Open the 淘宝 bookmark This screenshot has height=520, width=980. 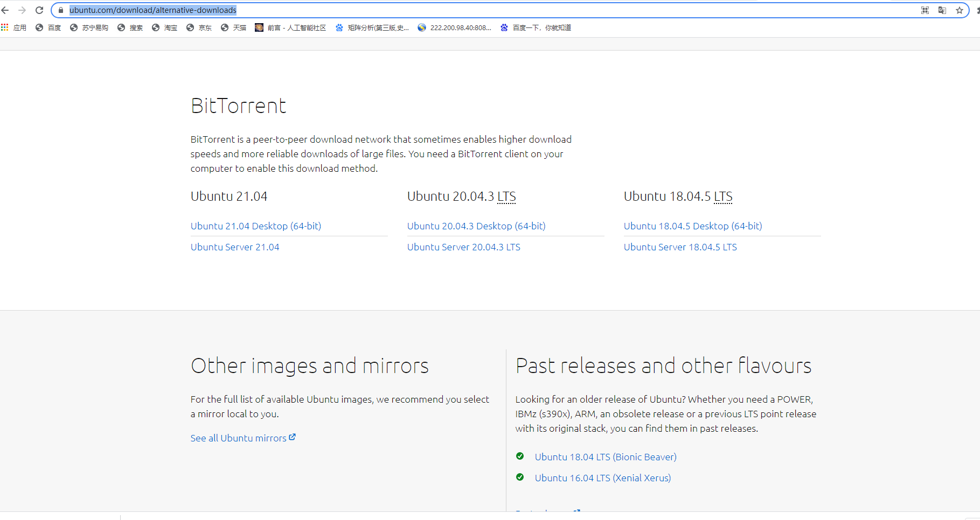coord(164,27)
